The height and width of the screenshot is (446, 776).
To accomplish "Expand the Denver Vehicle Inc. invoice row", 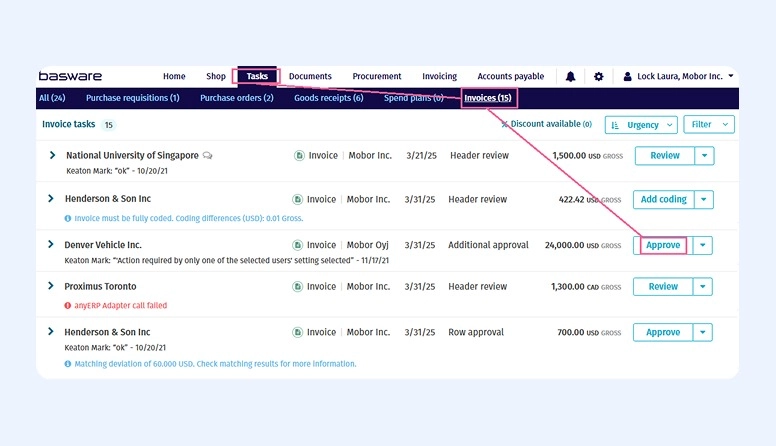I will pyautogui.click(x=50, y=245).
